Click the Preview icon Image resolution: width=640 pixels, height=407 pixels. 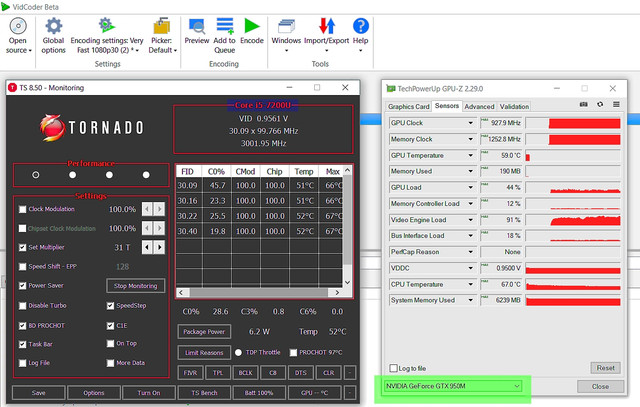click(x=197, y=26)
